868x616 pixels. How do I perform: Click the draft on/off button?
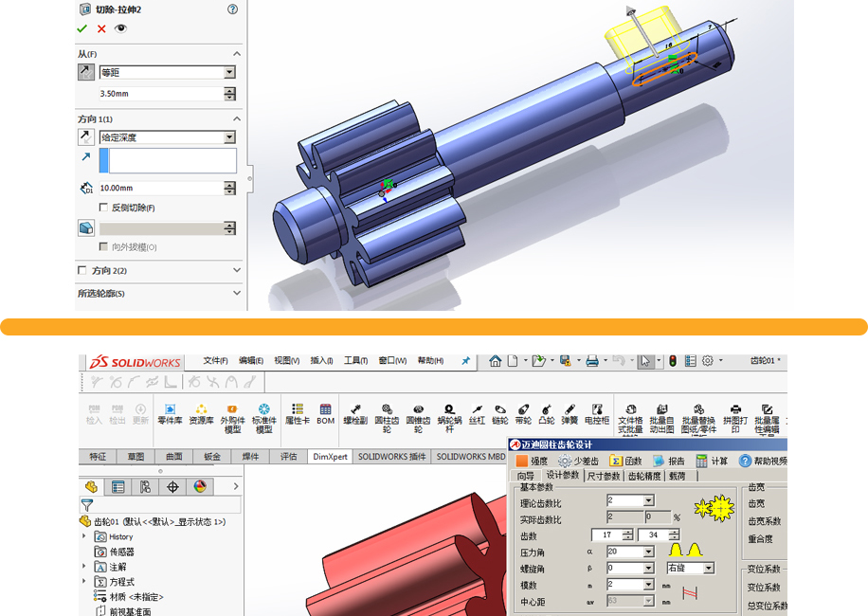(86, 227)
